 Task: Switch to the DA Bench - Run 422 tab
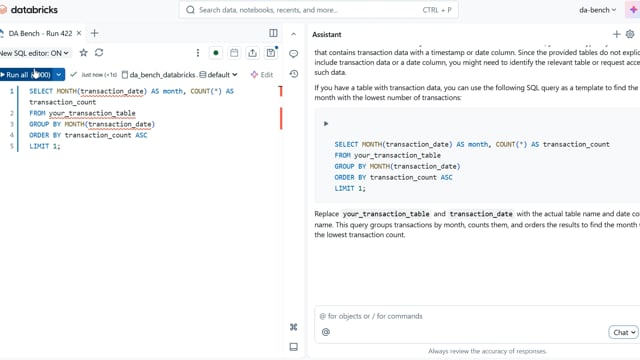(40, 33)
